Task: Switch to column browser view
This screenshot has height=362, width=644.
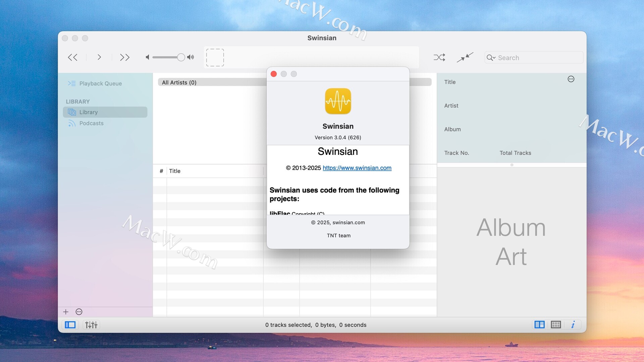Action: [x=539, y=324]
